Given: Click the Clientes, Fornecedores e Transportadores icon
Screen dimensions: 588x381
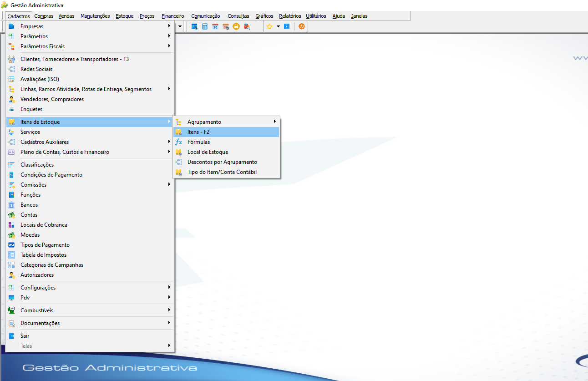Looking at the screenshot, I should tap(12, 59).
